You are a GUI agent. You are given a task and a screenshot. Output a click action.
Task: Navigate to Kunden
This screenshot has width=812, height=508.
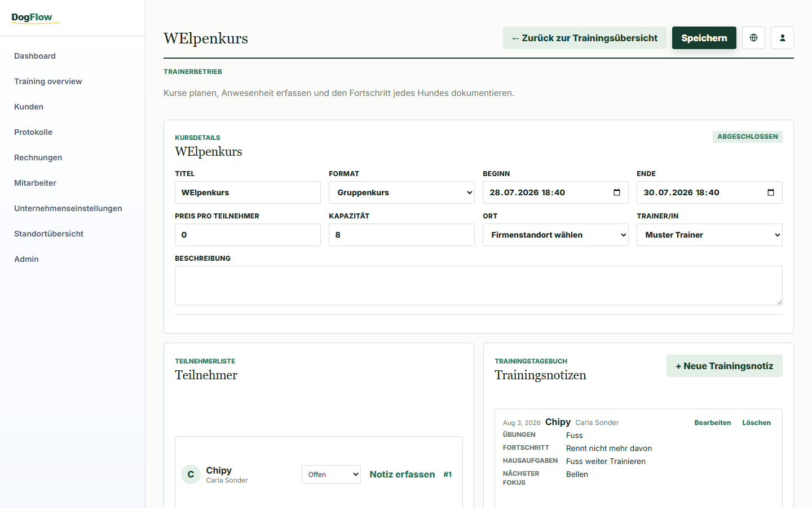29,107
